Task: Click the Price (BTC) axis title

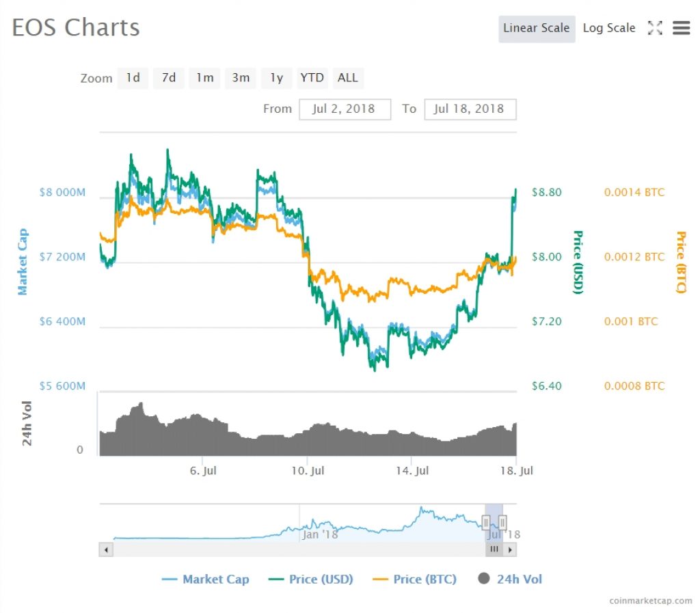Action: 680,262
